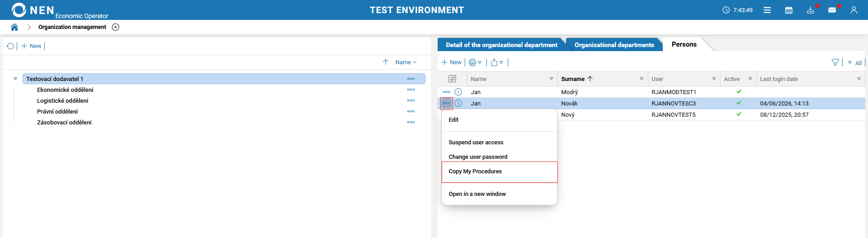
Task: Open actions menu for Právní oddělení
Action: point(411,111)
